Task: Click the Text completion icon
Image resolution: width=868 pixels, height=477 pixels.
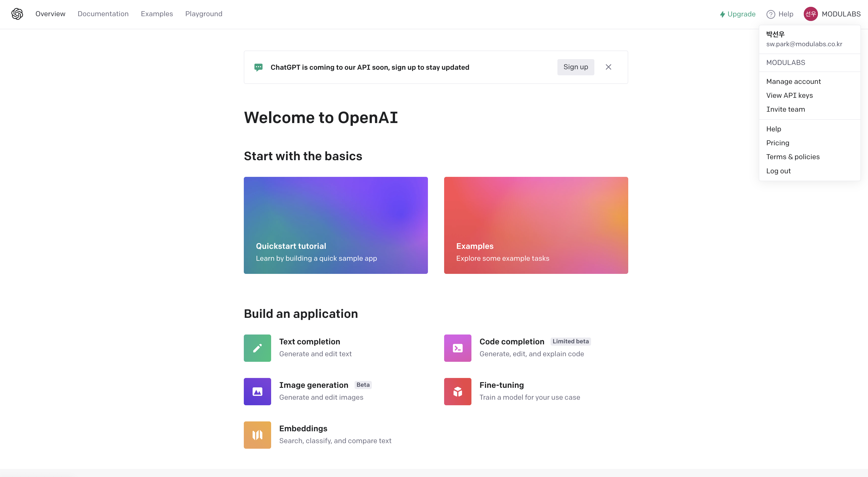Action: (257, 348)
